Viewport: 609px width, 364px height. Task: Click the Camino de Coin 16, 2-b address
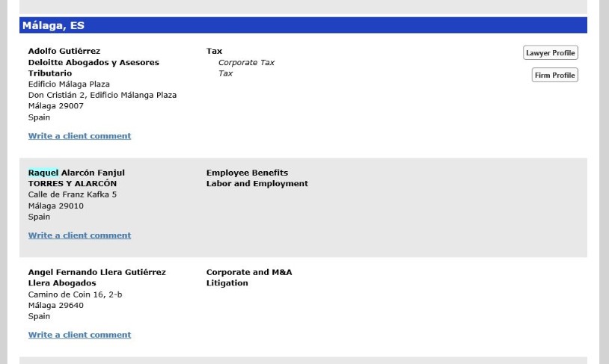[x=75, y=294]
